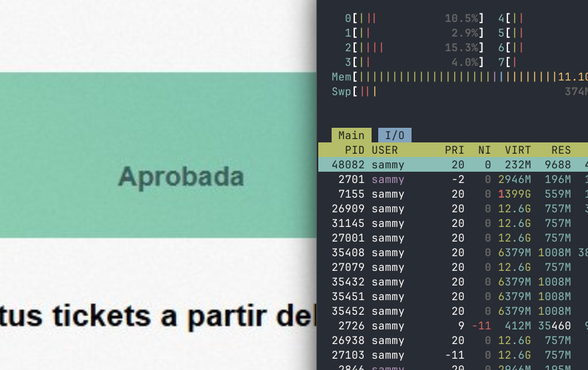Image resolution: width=588 pixels, height=370 pixels.
Task: Select process row with PID 2701
Action: pos(453,179)
